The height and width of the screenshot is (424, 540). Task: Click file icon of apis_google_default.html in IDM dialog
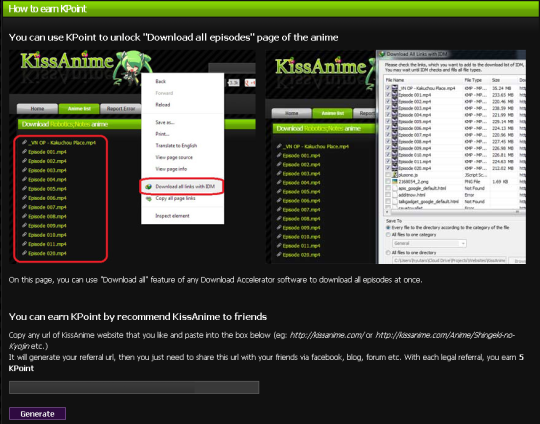click(395, 188)
